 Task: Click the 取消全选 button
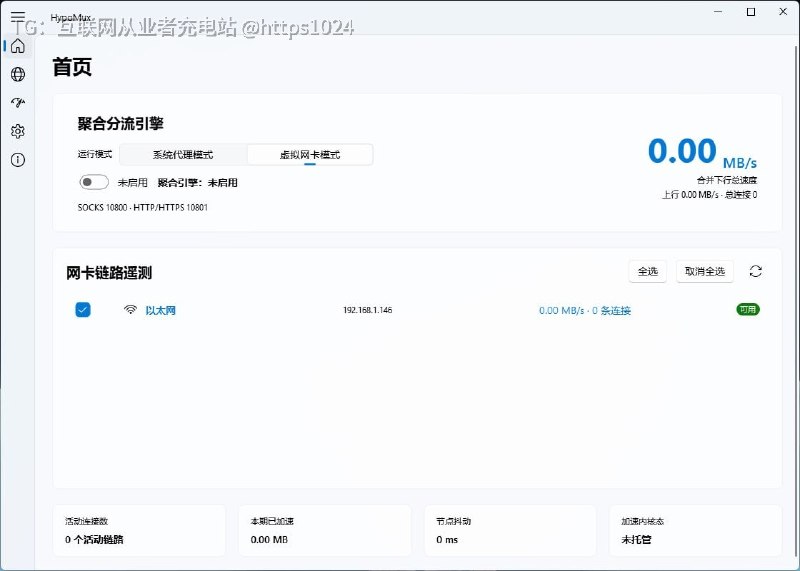(705, 271)
